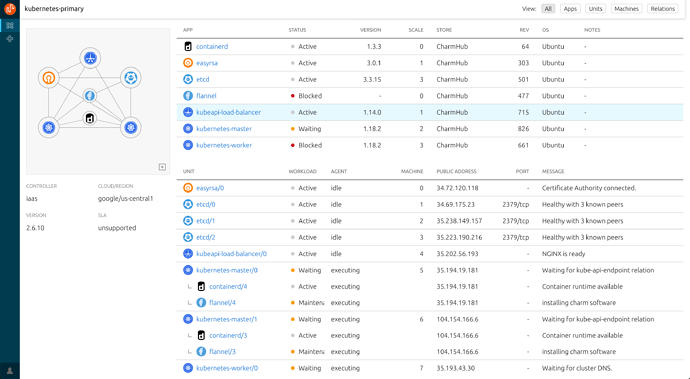The image size is (690, 379).
Task: Switch view to All
Action: 548,9
